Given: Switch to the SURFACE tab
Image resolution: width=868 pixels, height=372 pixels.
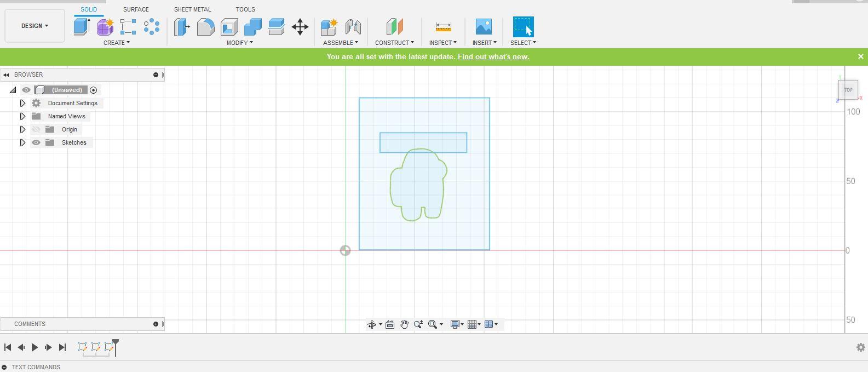Looking at the screenshot, I should pos(136,9).
